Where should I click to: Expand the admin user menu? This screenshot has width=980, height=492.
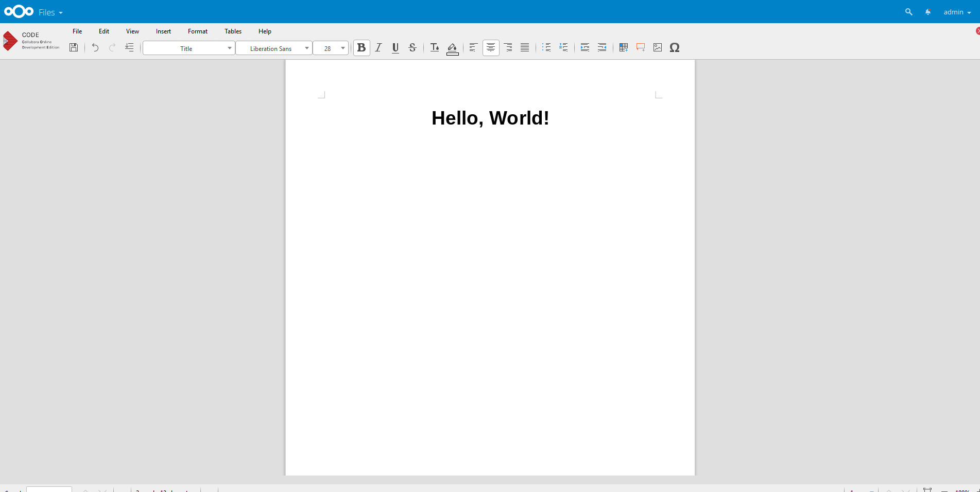click(x=957, y=12)
